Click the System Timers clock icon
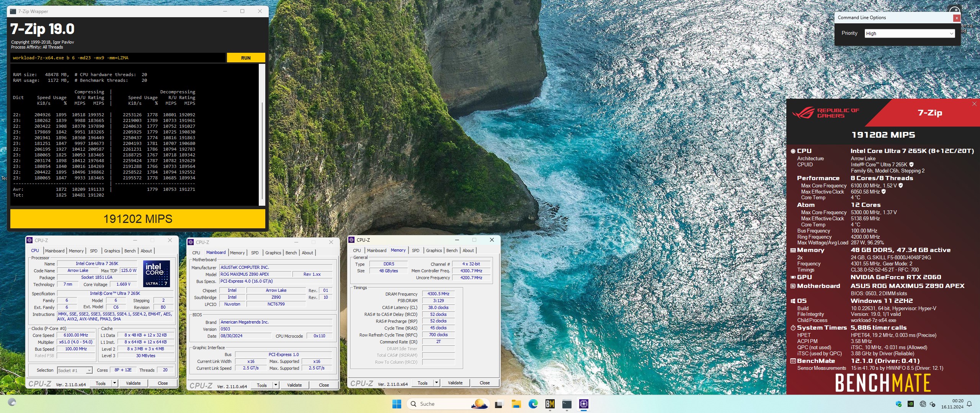The image size is (980, 413). (793, 328)
